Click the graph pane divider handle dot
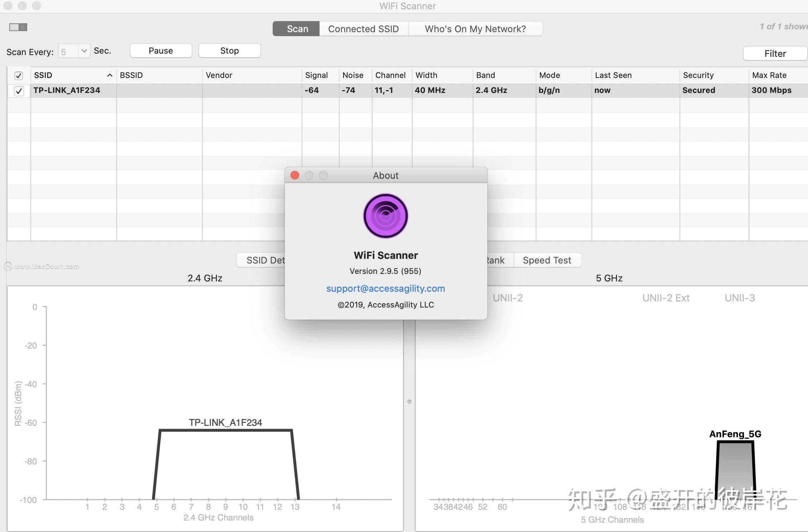Image resolution: width=808 pixels, height=532 pixels. click(x=409, y=402)
